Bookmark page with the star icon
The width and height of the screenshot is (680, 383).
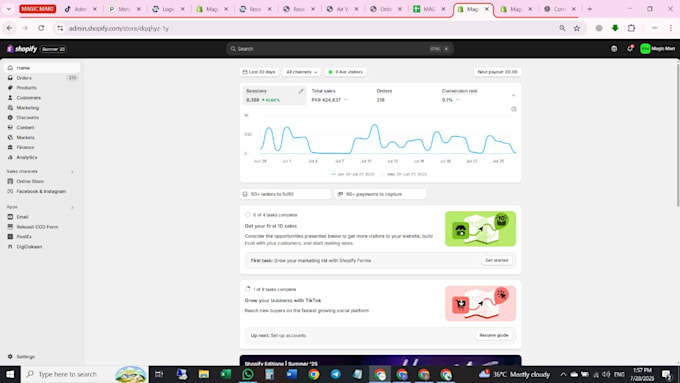[x=577, y=28]
